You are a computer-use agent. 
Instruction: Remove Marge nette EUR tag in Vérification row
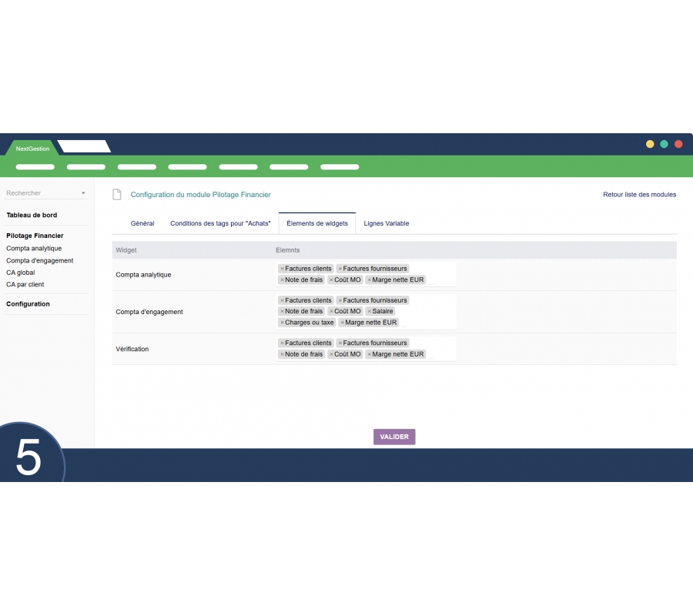[x=369, y=354]
